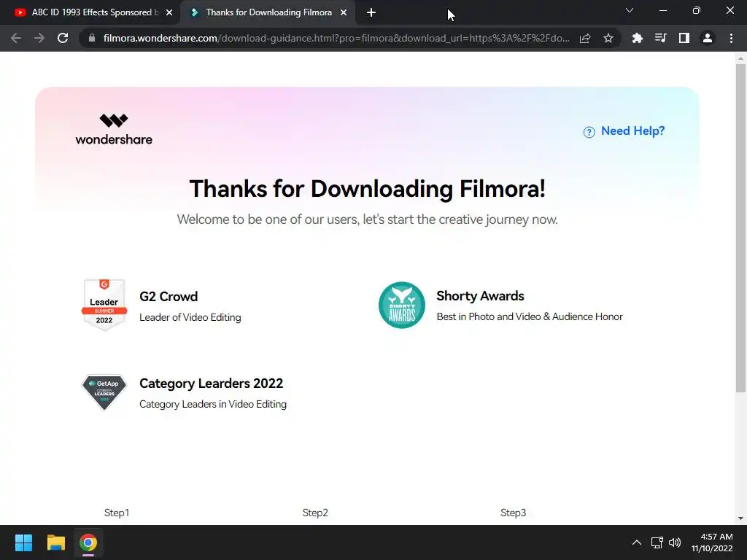Click the Step3 label
Screen dimensions: 747x560
(513, 513)
